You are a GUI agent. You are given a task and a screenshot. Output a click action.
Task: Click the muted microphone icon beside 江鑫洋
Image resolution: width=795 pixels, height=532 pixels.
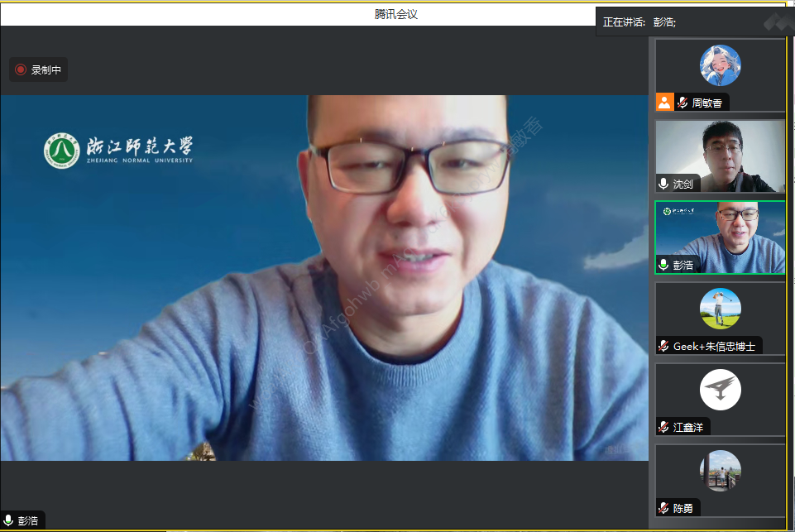(x=663, y=427)
